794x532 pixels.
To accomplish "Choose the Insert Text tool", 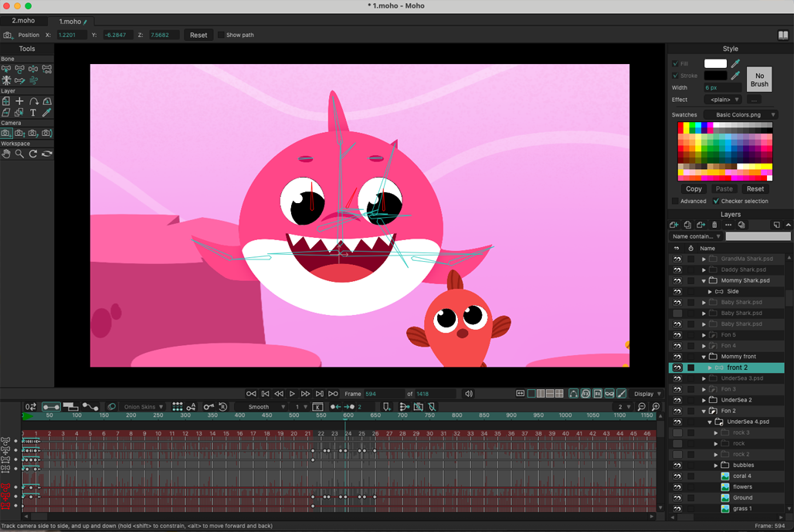I will pyautogui.click(x=32, y=112).
